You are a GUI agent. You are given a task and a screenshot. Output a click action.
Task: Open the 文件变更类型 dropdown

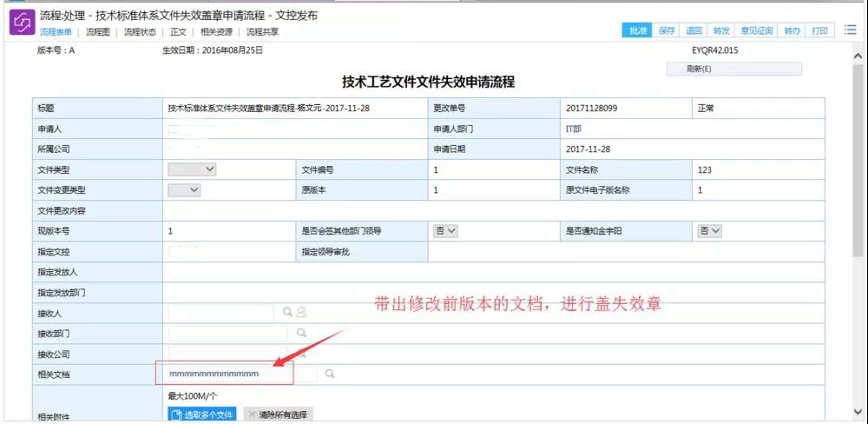click(x=184, y=190)
